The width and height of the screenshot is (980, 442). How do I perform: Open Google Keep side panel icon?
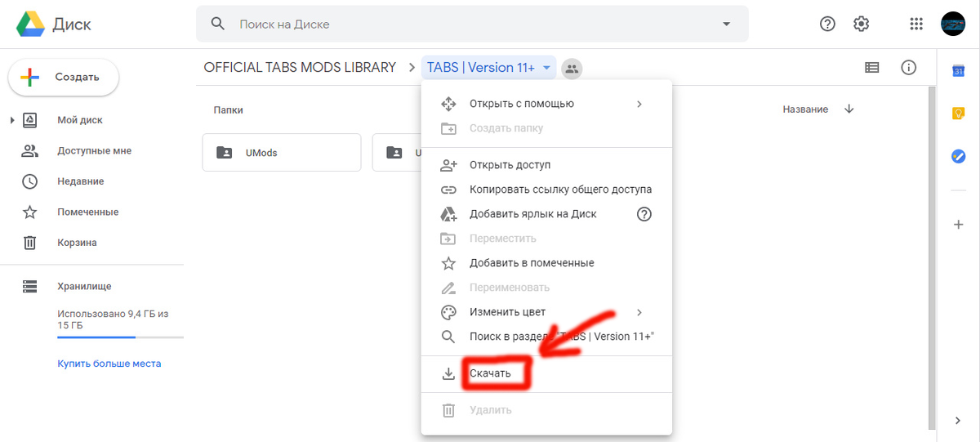tap(959, 114)
